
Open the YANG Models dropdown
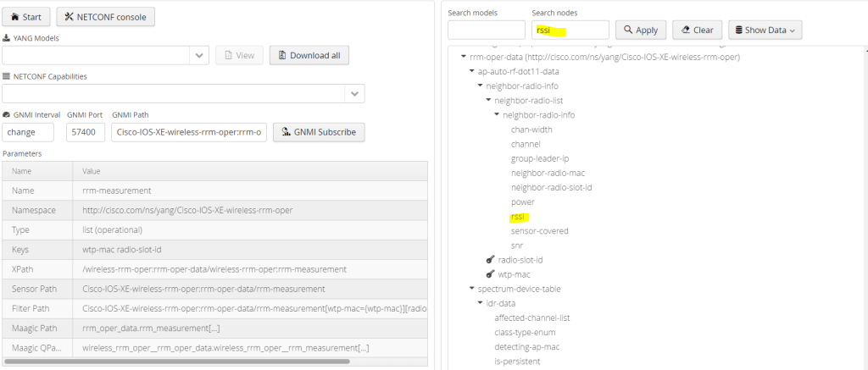(199, 55)
